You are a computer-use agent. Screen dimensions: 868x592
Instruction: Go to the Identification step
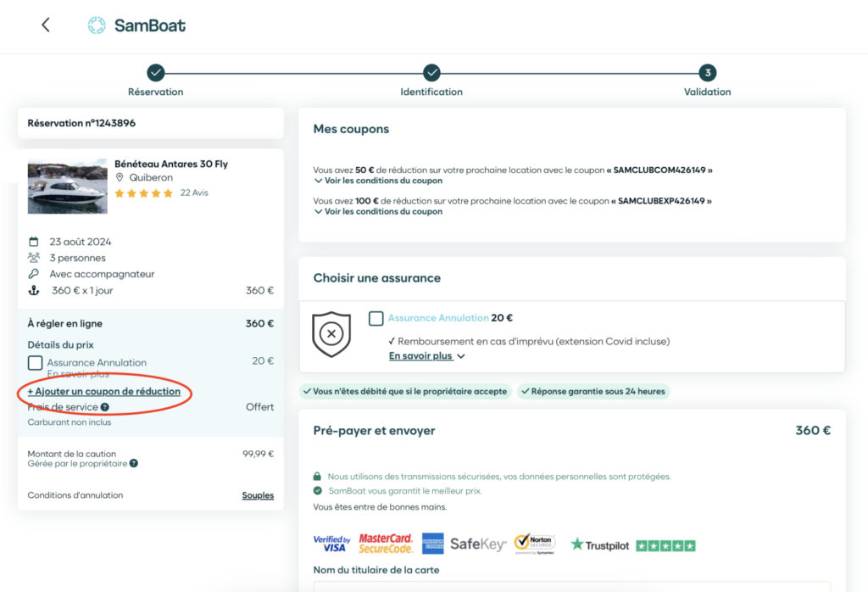coord(431,74)
